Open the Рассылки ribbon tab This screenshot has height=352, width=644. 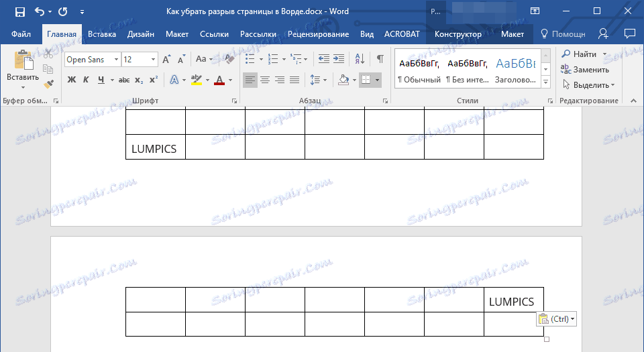point(258,34)
